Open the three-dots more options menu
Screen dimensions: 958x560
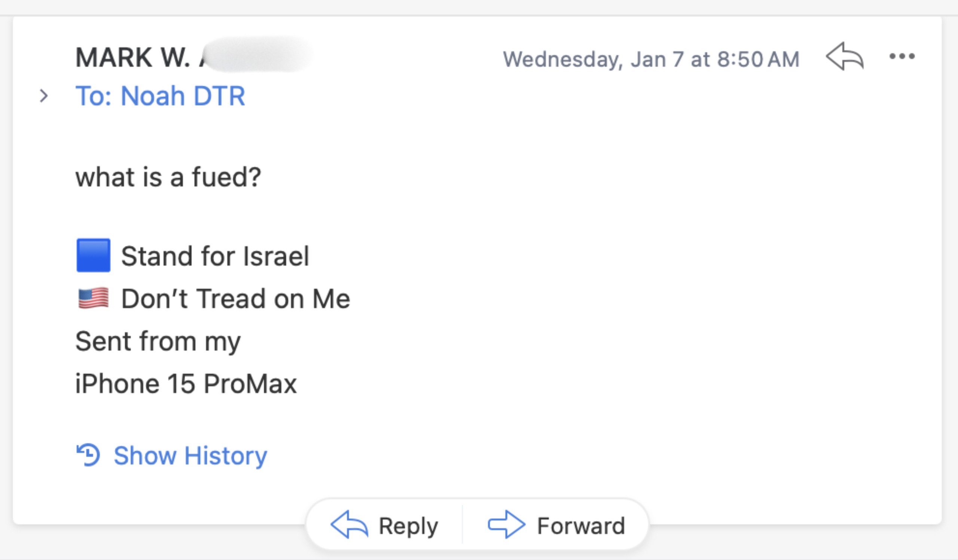902,56
